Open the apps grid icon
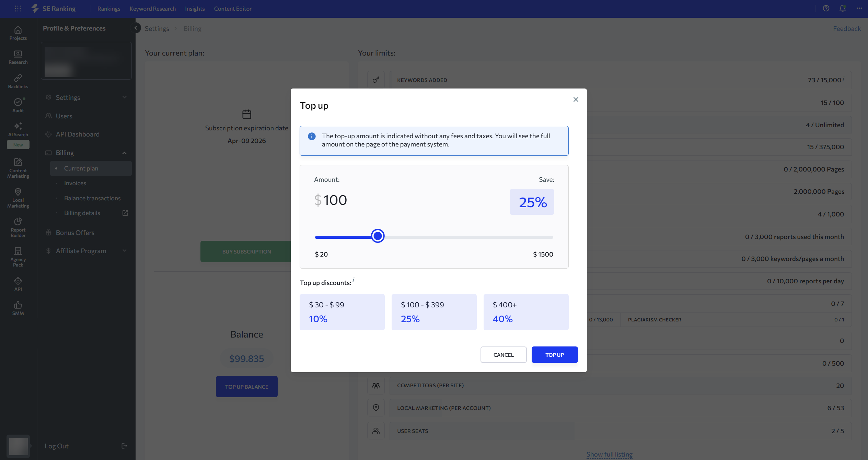This screenshot has height=460, width=868. [x=18, y=9]
